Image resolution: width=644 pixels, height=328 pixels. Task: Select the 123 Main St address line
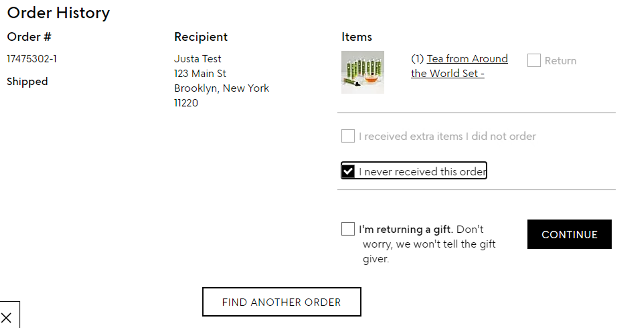point(200,74)
